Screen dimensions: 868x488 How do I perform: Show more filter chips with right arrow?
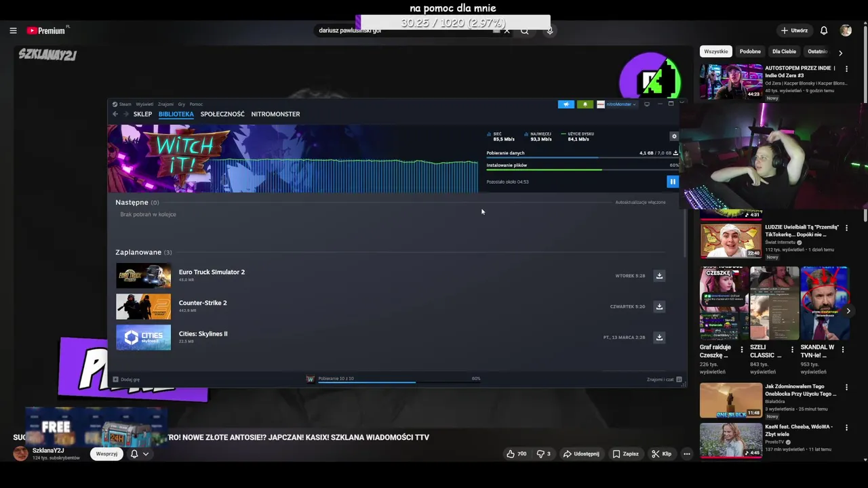coord(840,52)
